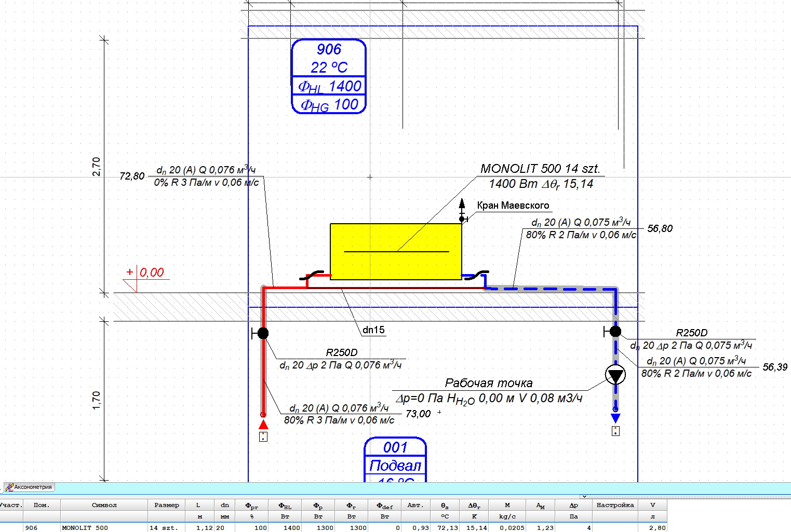Click the 2,70 height dimension label
Screen dimensions: 791x532
point(97,167)
